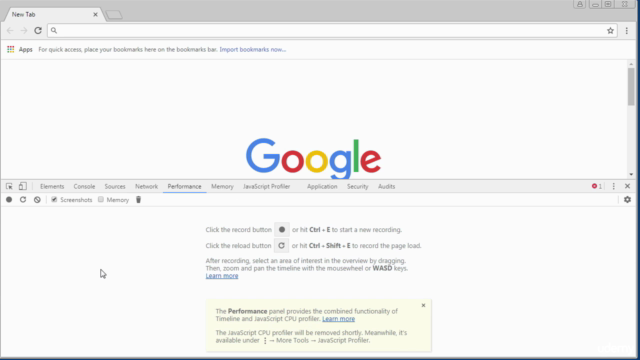Switch to the Sources tab

pyautogui.click(x=115, y=187)
